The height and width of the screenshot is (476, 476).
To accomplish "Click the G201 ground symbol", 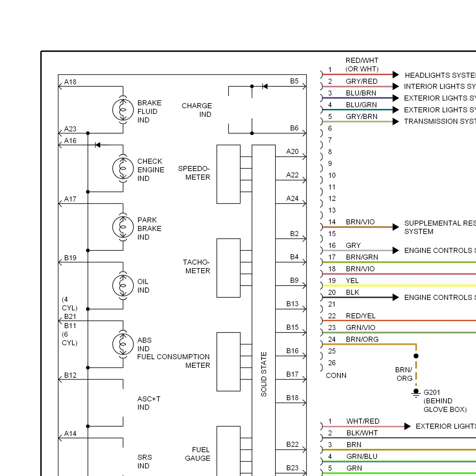I will [x=416, y=393].
